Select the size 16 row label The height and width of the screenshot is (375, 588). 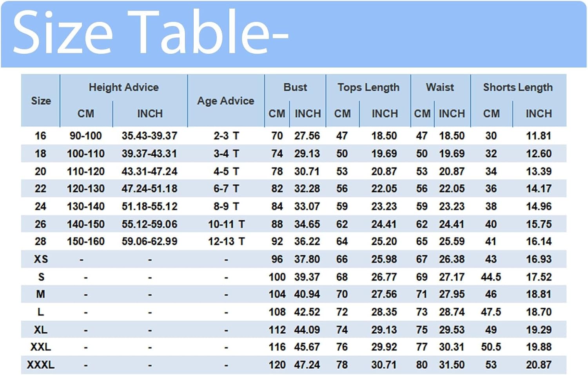(40, 136)
